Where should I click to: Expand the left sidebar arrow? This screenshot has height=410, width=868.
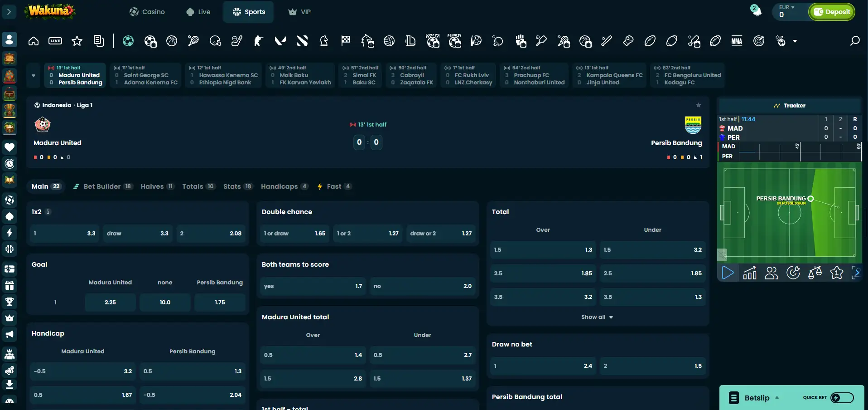(9, 12)
